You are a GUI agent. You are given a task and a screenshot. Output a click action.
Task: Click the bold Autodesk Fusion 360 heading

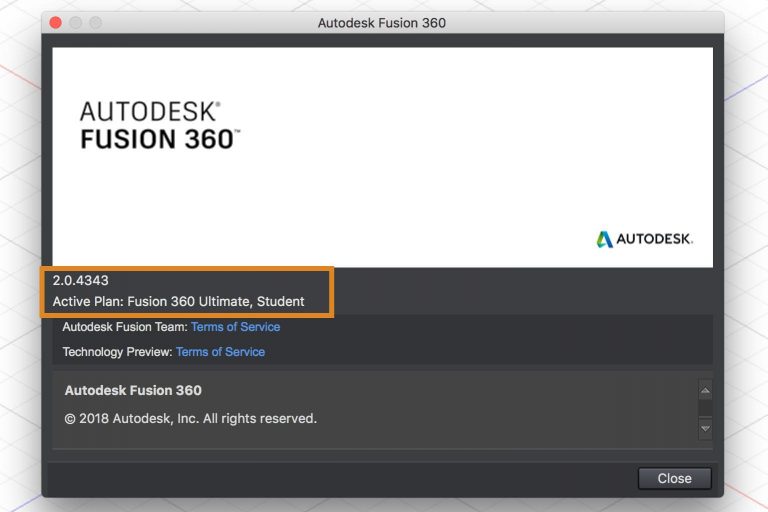click(133, 390)
